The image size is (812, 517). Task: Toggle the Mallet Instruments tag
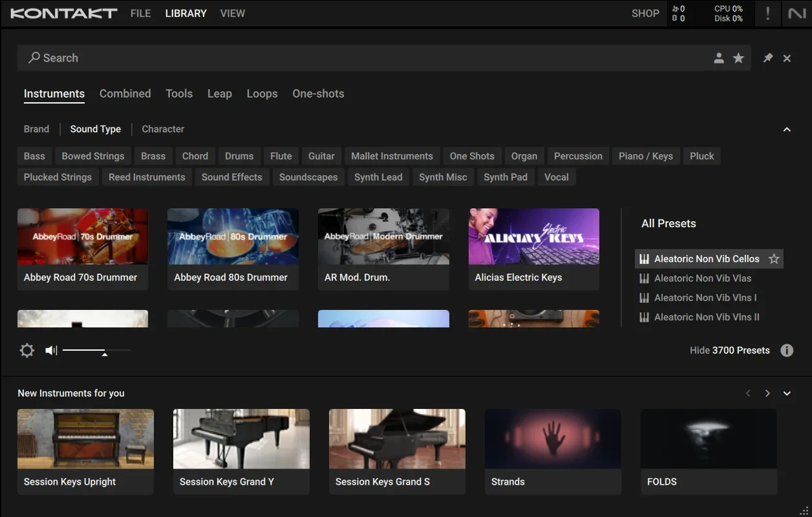pos(392,157)
